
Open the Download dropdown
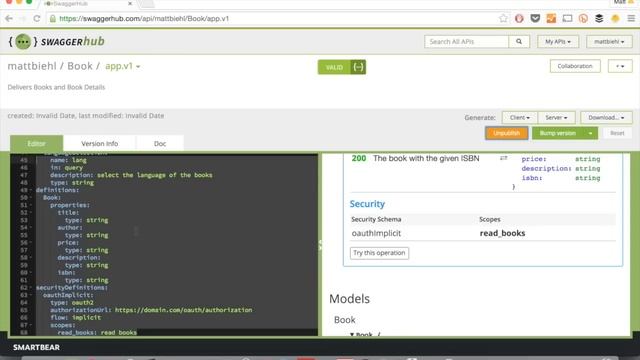(x=606, y=118)
